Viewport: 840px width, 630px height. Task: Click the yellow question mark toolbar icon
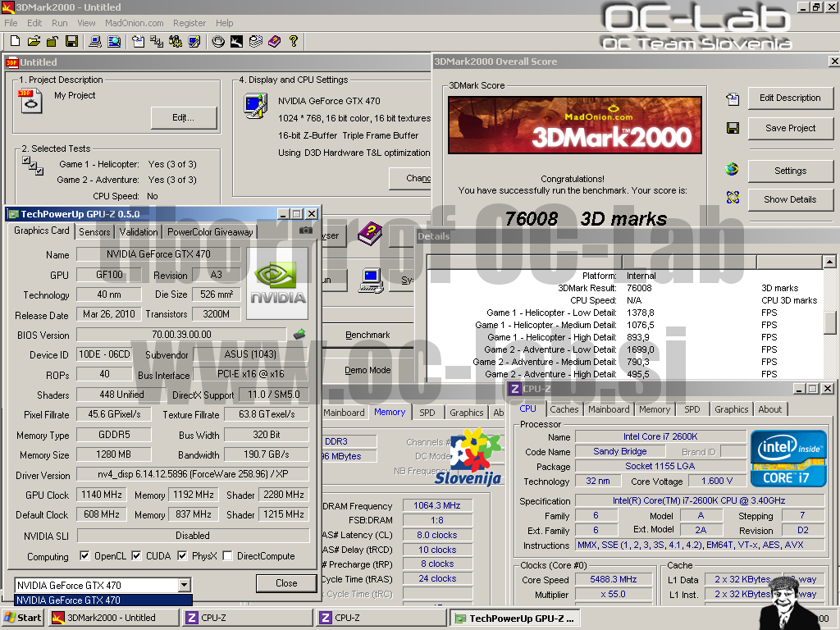coord(293,41)
